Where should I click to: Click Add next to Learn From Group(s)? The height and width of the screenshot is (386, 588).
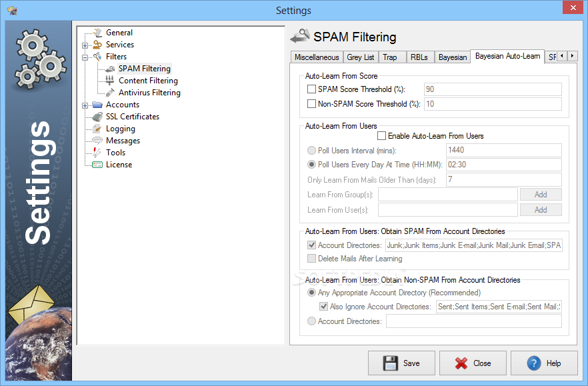tap(541, 195)
